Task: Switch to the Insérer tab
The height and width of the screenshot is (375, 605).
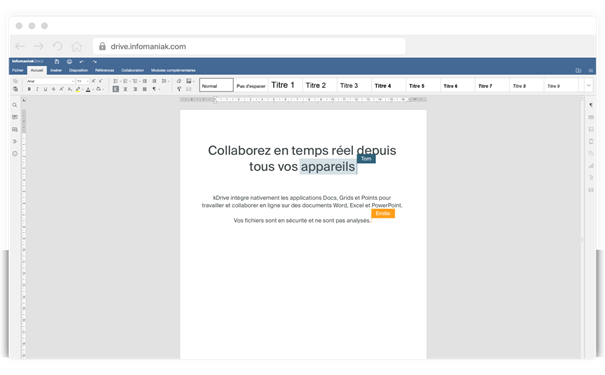Action: (x=56, y=70)
